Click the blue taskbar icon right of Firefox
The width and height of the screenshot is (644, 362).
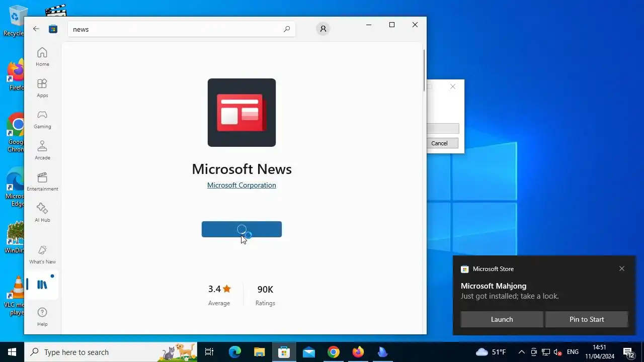(383, 352)
